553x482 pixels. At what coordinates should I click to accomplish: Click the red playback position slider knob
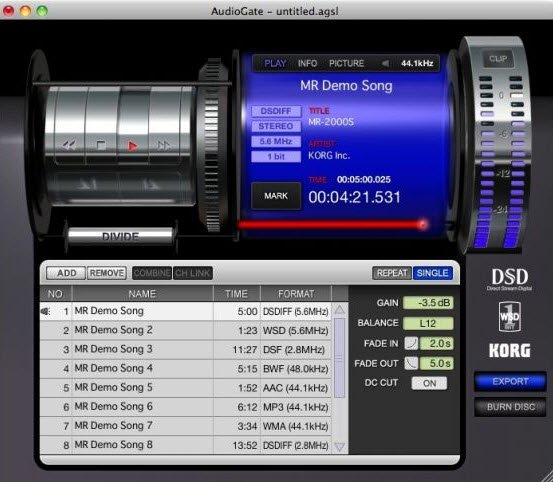click(x=423, y=224)
